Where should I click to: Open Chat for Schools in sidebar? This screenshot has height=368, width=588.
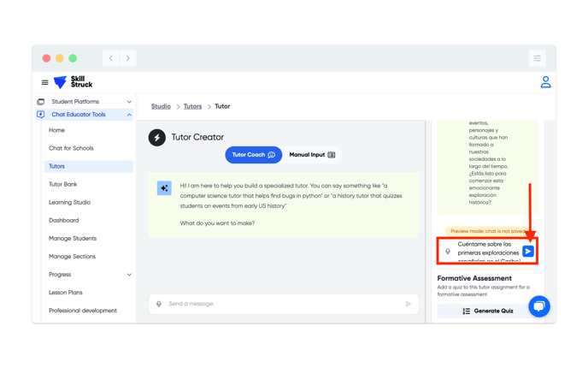pyautogui.click(x=71, y=148)
